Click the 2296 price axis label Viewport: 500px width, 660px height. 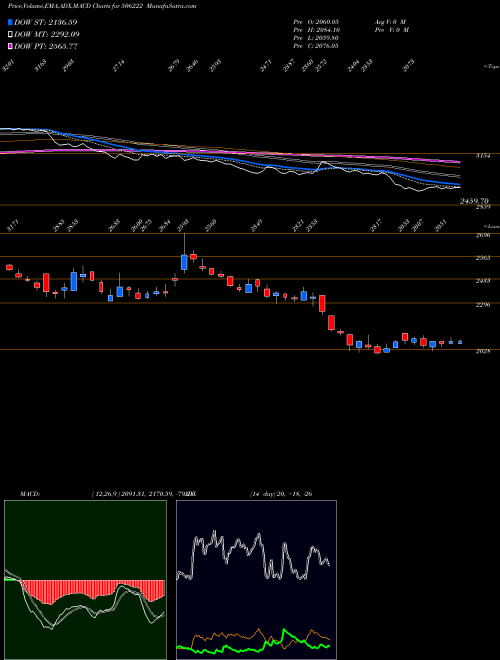click(483, 305)
